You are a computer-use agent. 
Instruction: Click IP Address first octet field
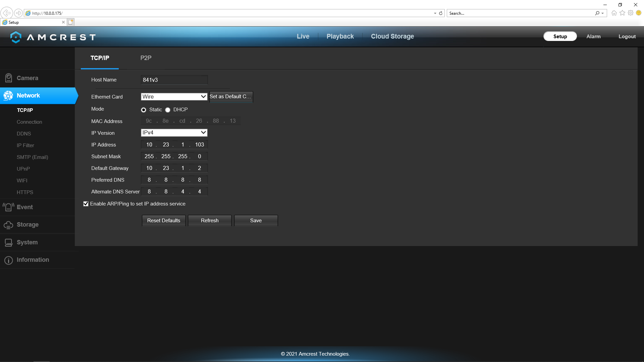[x=149, y=145]
